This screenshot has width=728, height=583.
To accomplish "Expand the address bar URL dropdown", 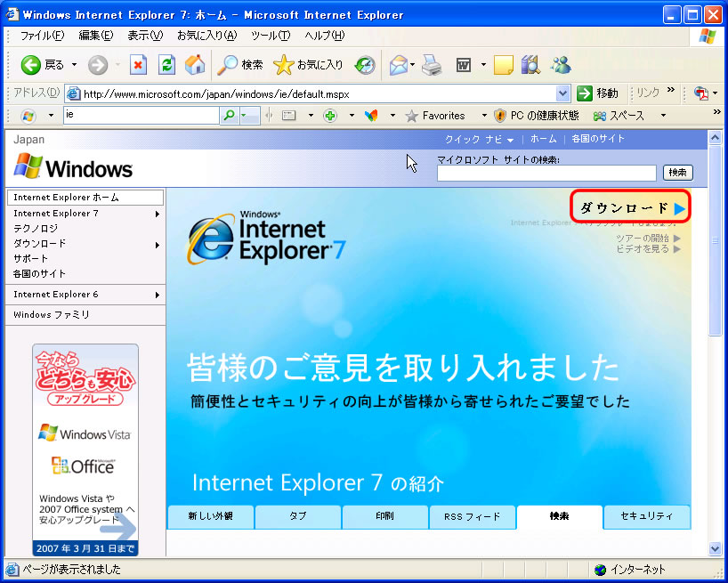I will pos(562,93).
